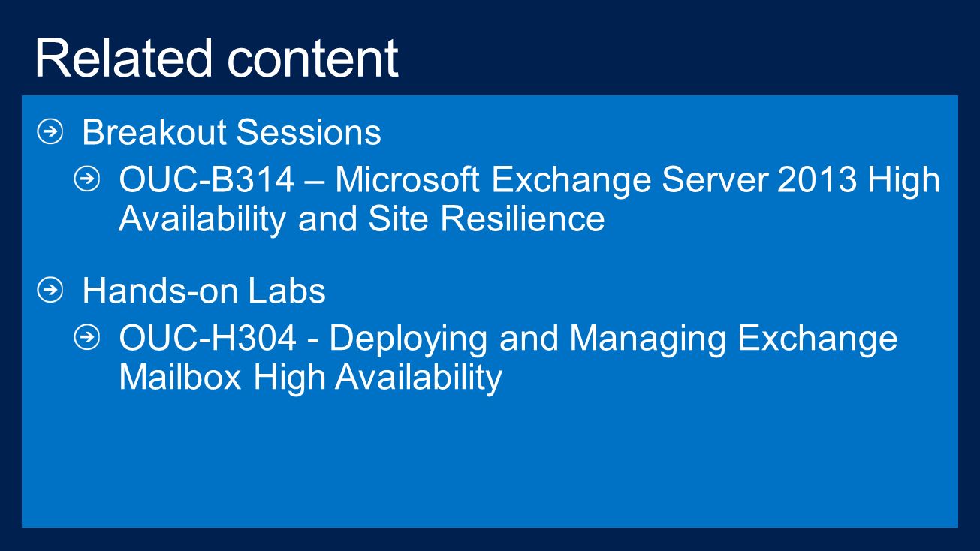The height and width of the screenshot is (551, 980).
Task: Select the arrow bullet before Hands-on Labs
Action: [x=50, y=291]
